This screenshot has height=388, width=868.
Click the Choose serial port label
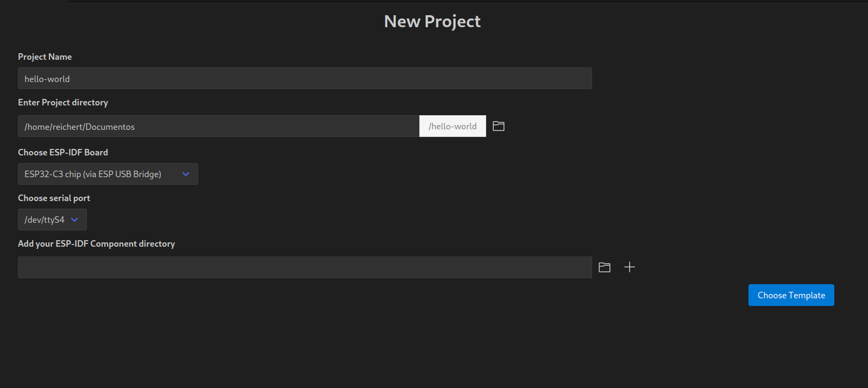[x=54, y=198]
